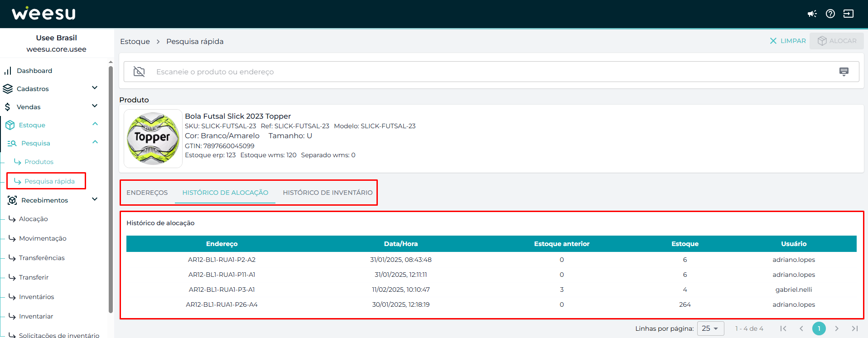868x338 pixels.
Task: Click the GTIN 7897660045099 text
Action: click(220, 146)
